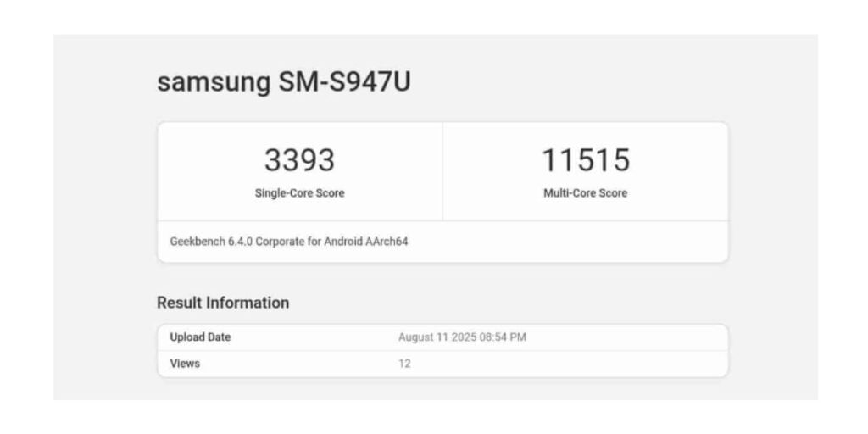Click the Multi-Core Score label
868x434 pixels.
click(586, 193)
